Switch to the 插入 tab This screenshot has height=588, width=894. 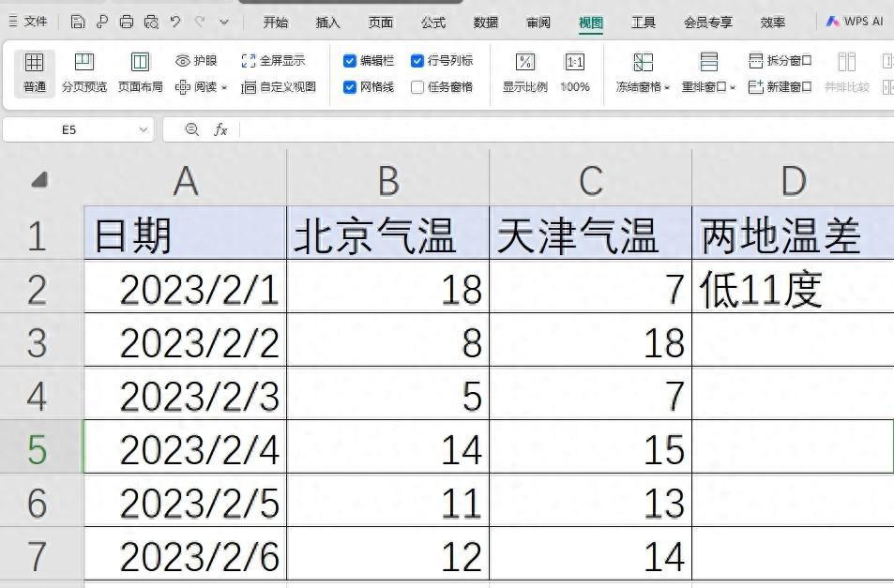coord(327,23)
